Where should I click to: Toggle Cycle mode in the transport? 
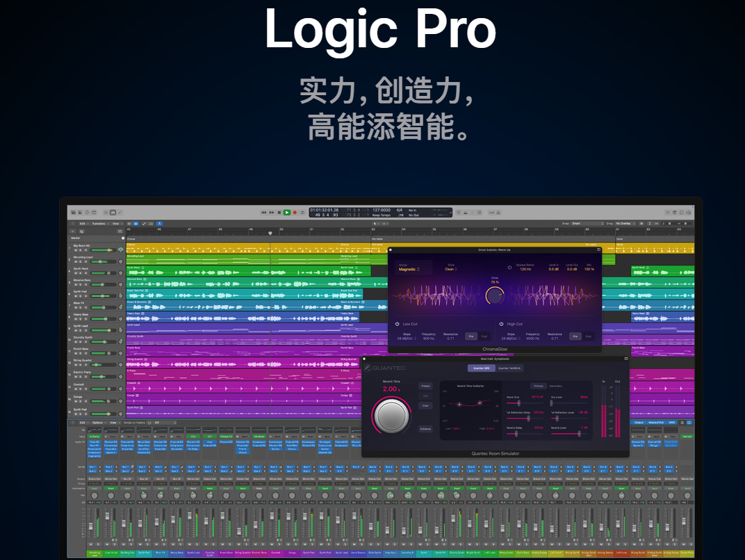point(302,213)
